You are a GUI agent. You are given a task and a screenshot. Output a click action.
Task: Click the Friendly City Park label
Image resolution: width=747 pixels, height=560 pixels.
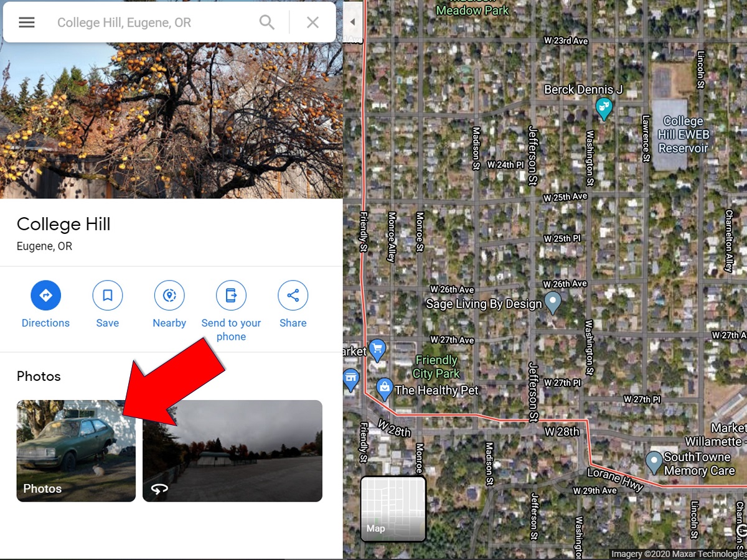(436, 367)
